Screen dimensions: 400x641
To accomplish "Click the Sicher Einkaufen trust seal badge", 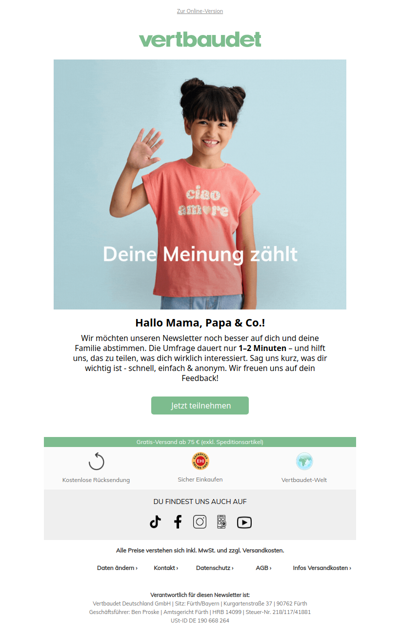I will tap(200, 461).
